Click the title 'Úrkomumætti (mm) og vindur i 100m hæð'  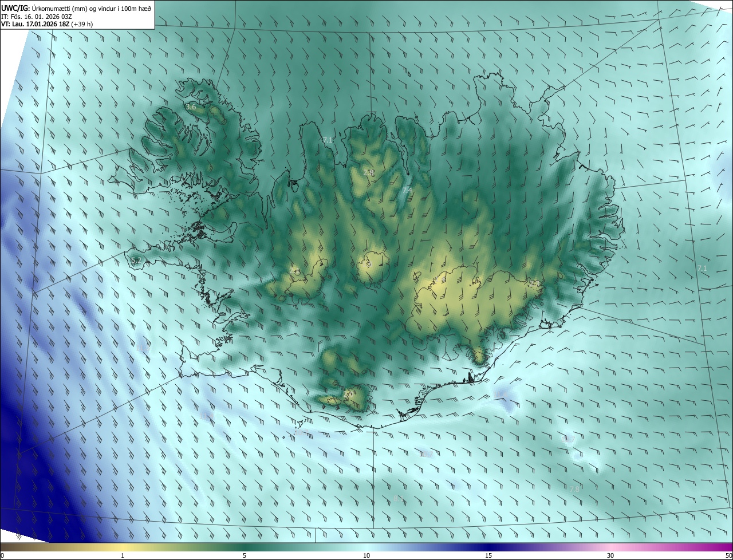pyautogui.click(x=92, y=9)
